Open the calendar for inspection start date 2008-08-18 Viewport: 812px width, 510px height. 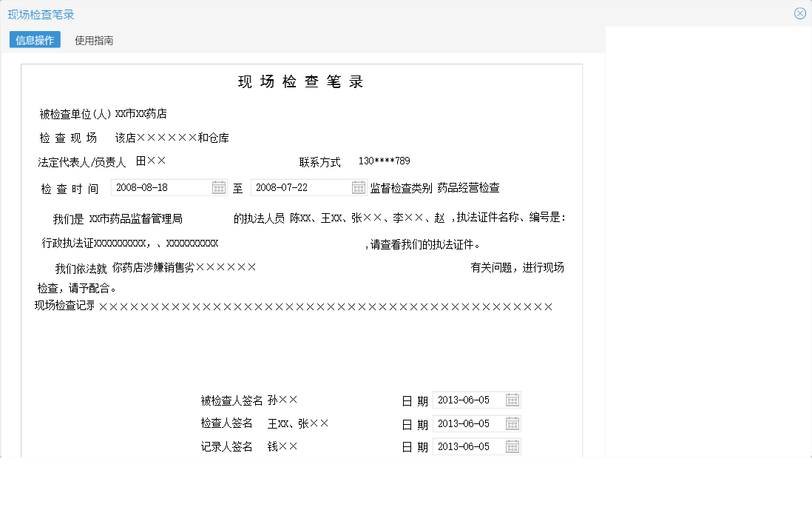(218, 187)
